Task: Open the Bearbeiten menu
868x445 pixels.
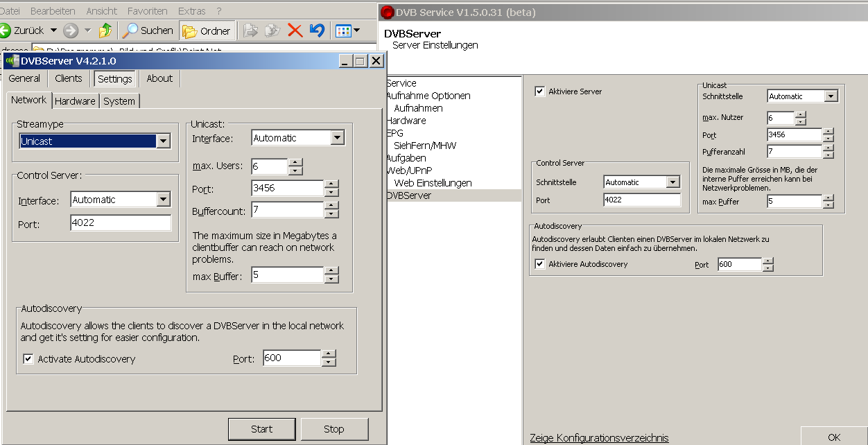Action: [x=53, y=11]
